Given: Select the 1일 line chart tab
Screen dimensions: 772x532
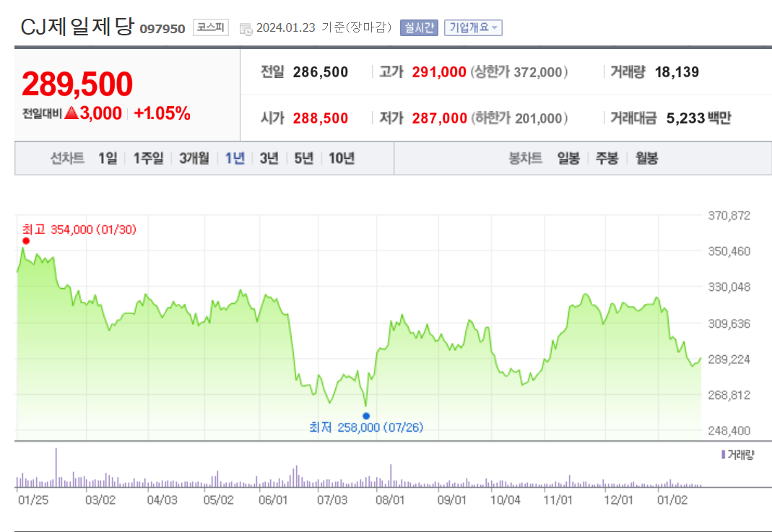Looking at the screenshot, I should (x=108, y=159).
